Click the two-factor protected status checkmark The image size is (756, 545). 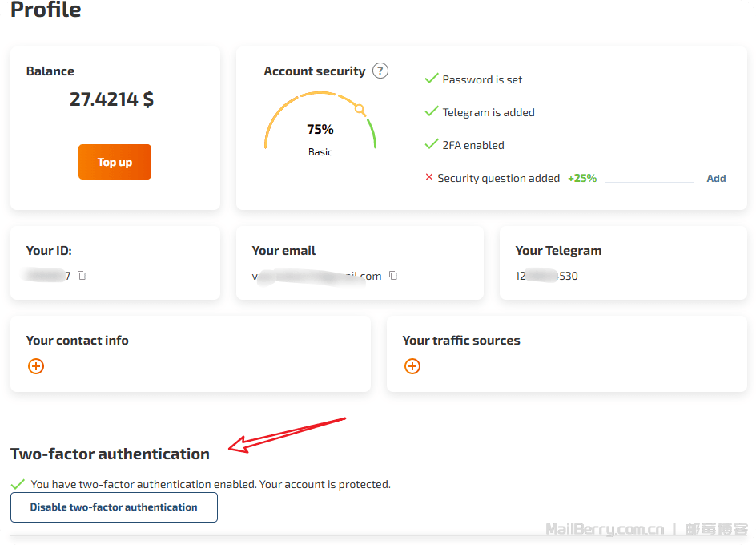(18, 485)
